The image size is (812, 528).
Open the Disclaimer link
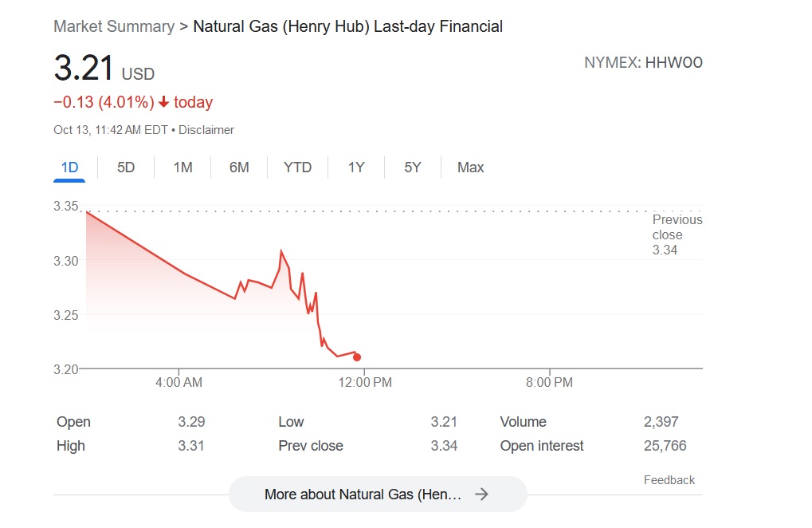pos(206,130)
